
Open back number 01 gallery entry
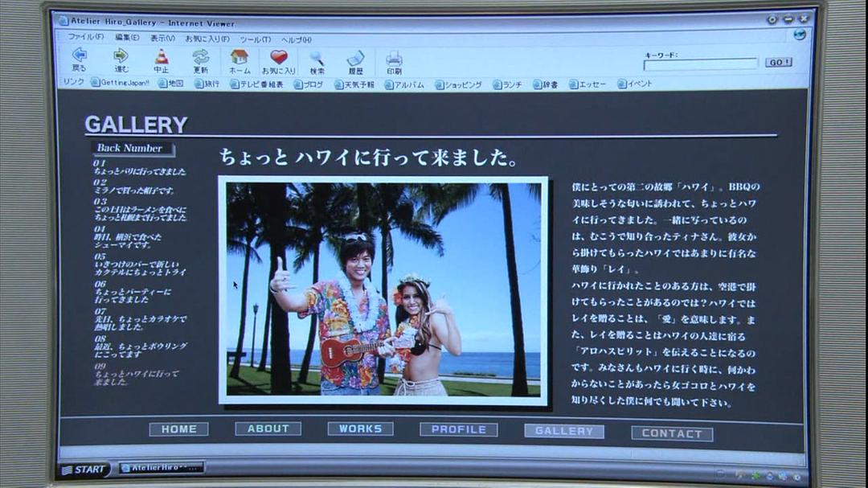[x=138, y=167]
